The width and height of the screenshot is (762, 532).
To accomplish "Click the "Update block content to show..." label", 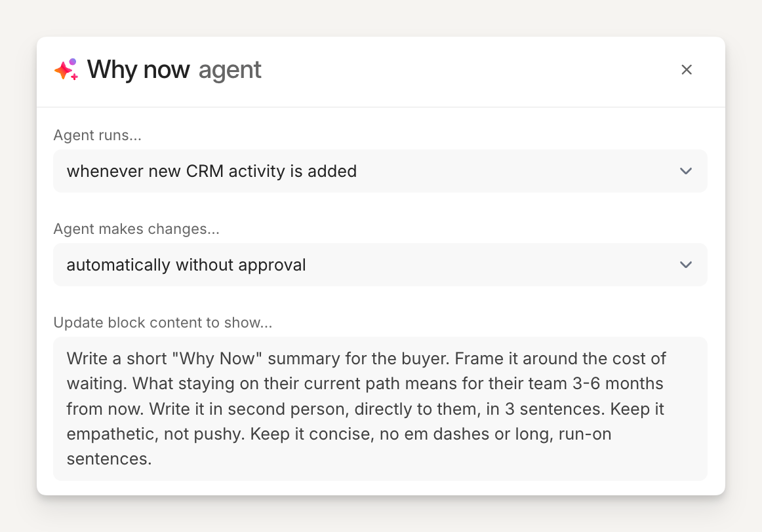I will tap(163, 323).
